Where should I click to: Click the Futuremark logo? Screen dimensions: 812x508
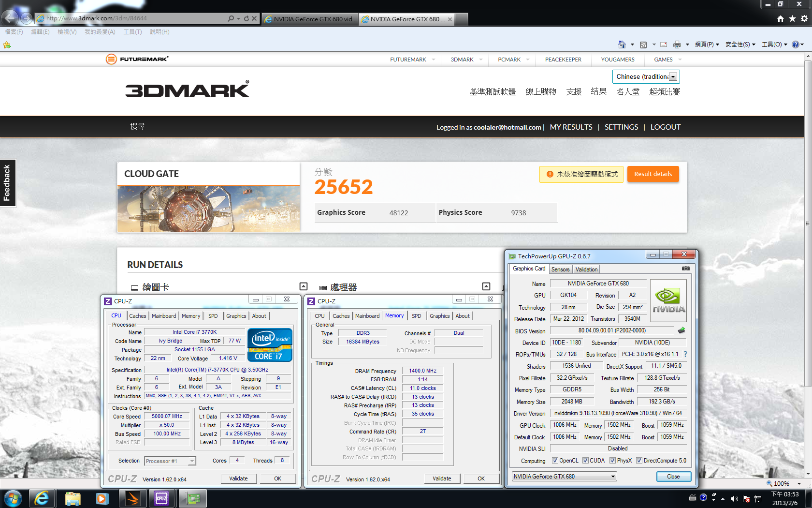(137, 59)
